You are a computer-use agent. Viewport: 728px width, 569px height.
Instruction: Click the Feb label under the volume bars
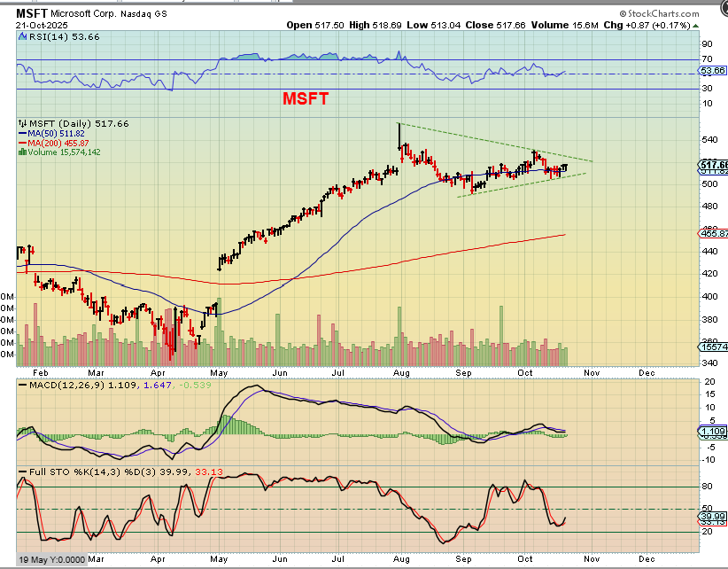(41, 373)
